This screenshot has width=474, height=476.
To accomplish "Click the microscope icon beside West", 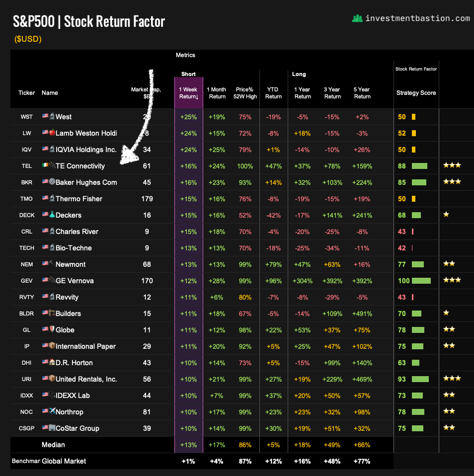I will [52, 116].
